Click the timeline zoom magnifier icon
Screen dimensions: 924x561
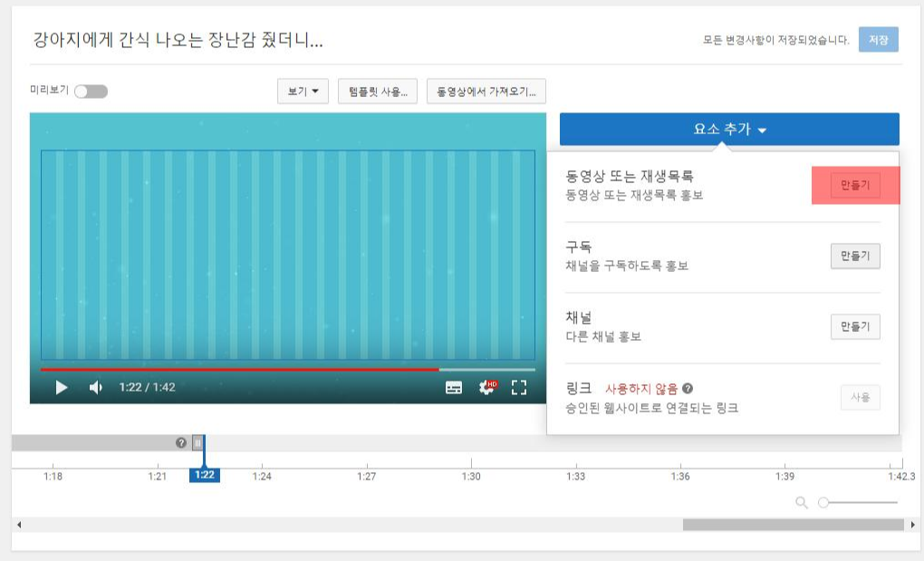802,503
